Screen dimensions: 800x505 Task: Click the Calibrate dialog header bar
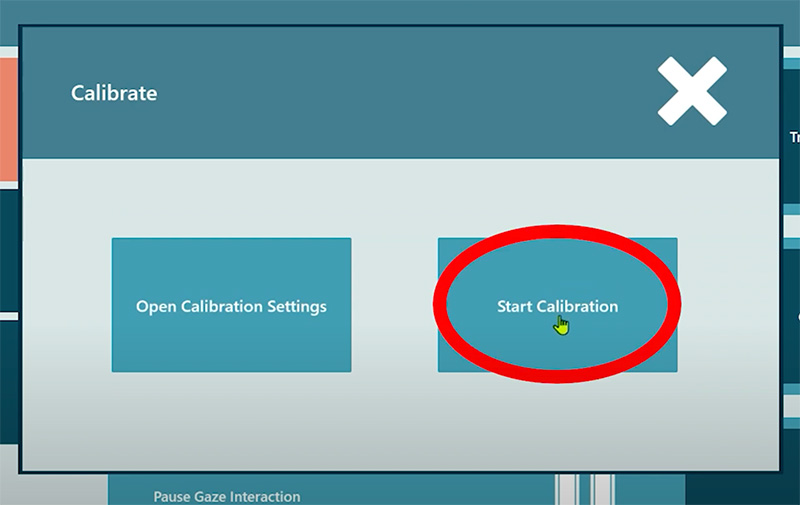[400, 93]
